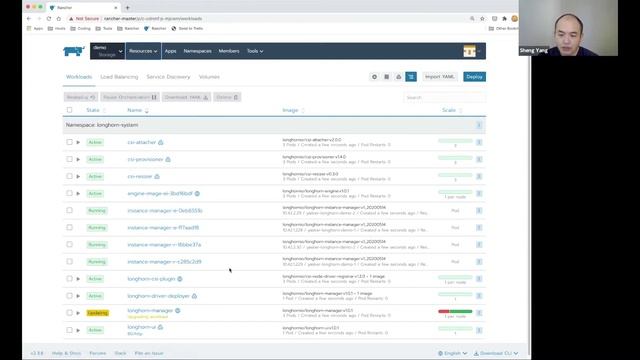Select the group by namespace view icon
Viewport: 640px width, 360px height.
[x=411, y=77]
